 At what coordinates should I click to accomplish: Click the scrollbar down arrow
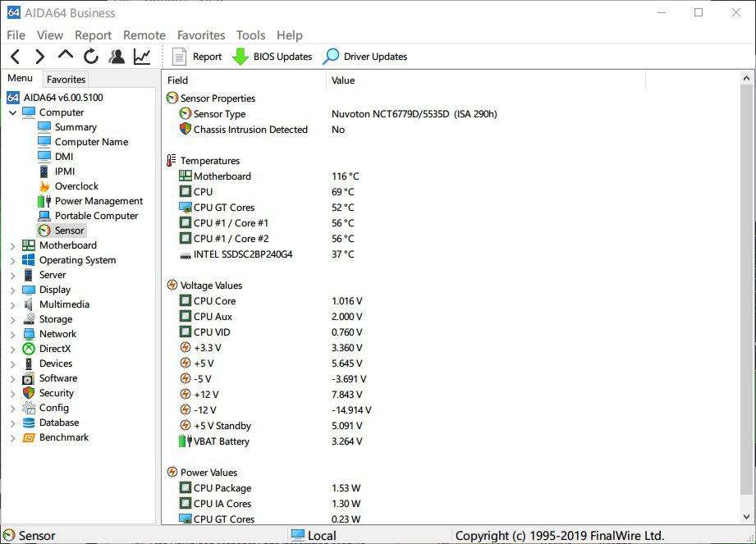[x=746, y=517]
